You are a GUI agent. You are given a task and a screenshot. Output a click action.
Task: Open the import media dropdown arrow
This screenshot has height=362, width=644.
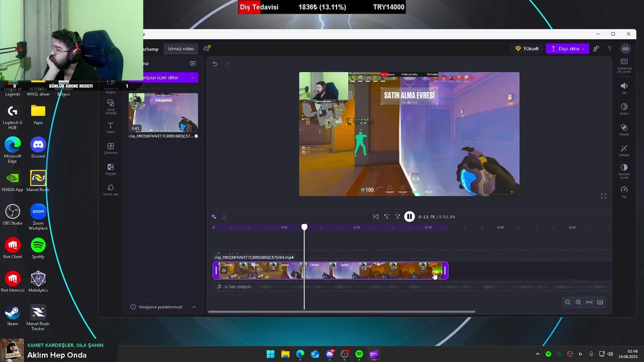193,77
